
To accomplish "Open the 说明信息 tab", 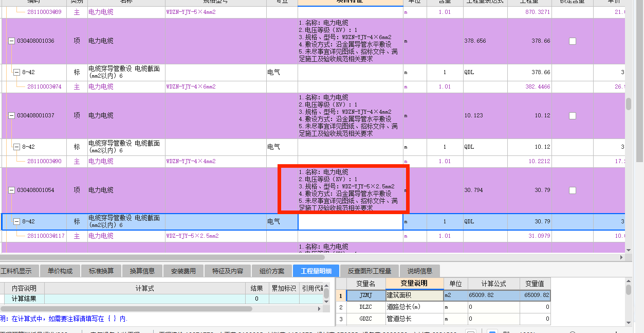I will [420, 271].
